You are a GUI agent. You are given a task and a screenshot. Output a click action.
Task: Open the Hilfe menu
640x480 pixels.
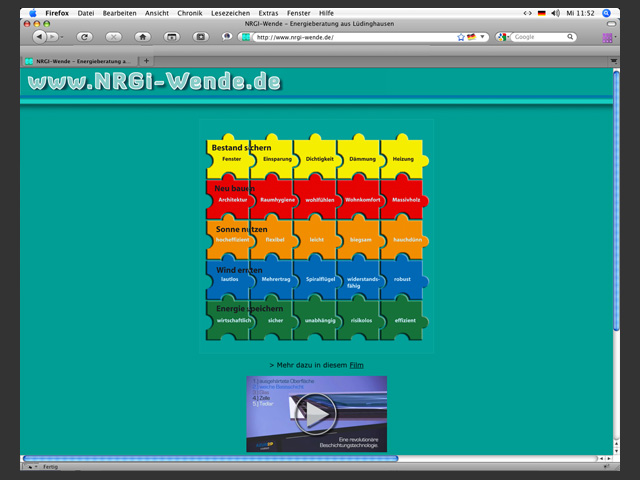click(326, 13)
